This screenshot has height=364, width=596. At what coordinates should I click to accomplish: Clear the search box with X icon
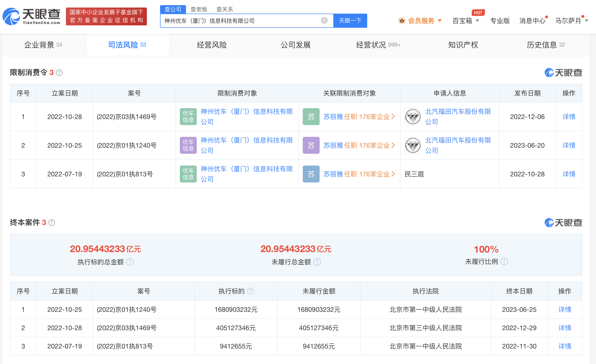(x=324, y=20)
